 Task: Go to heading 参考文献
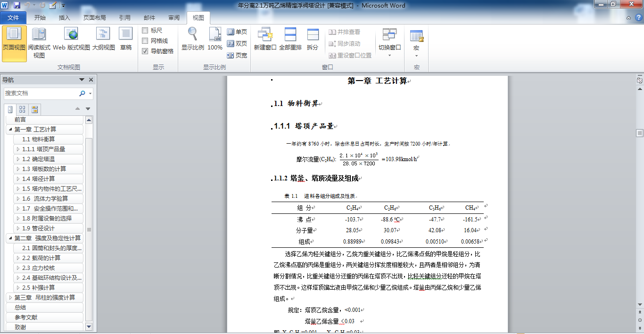45,318
